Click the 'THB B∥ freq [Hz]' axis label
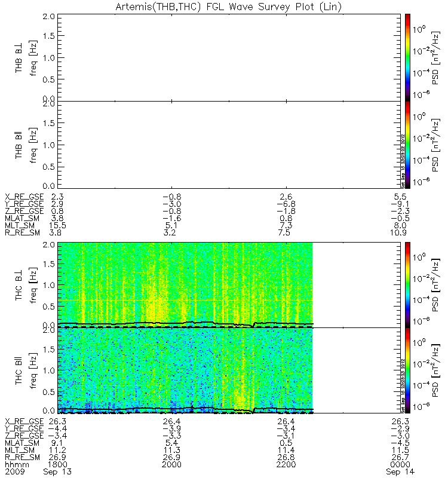 point(26,145)
